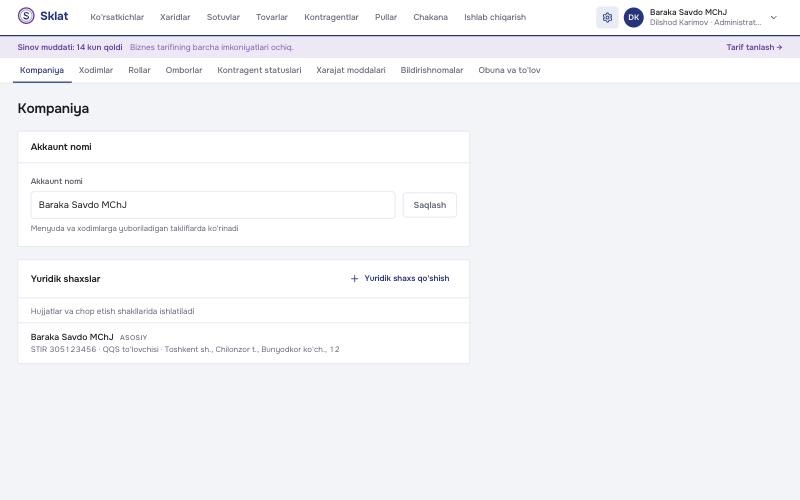Click the Saqlash button
Viewport: 800px width, 500px height.
[430, 205]
